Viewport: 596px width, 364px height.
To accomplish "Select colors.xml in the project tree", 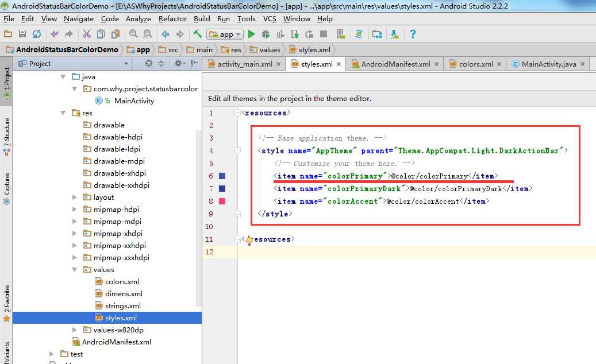I will [x=122, y=282].
